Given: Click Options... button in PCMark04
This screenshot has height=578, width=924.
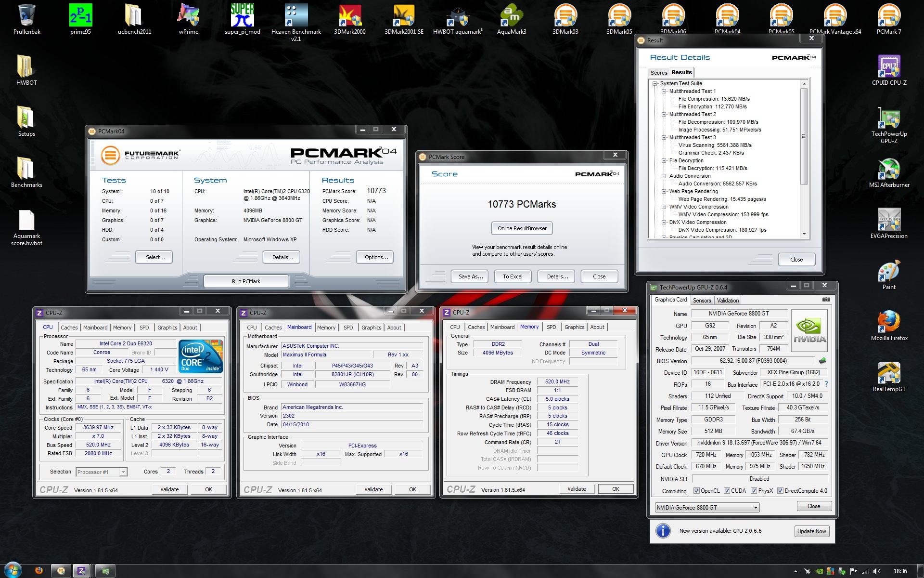Looking at the screenshot, I should pyautogui.click(x=375, y=257).
